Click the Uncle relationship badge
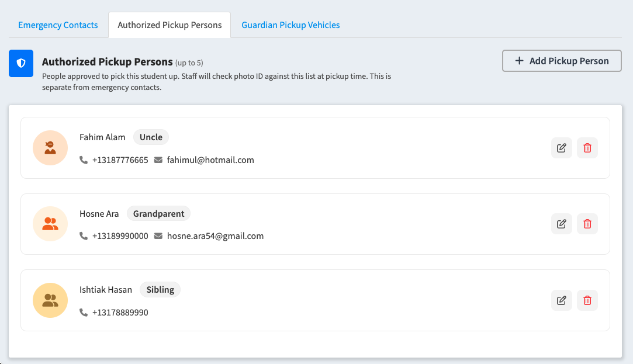 151,137
